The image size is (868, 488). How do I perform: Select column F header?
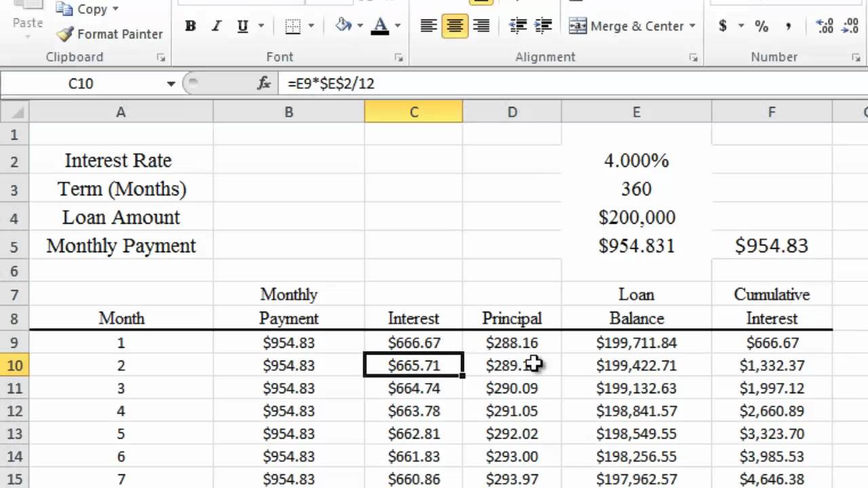tap(772, 112)
